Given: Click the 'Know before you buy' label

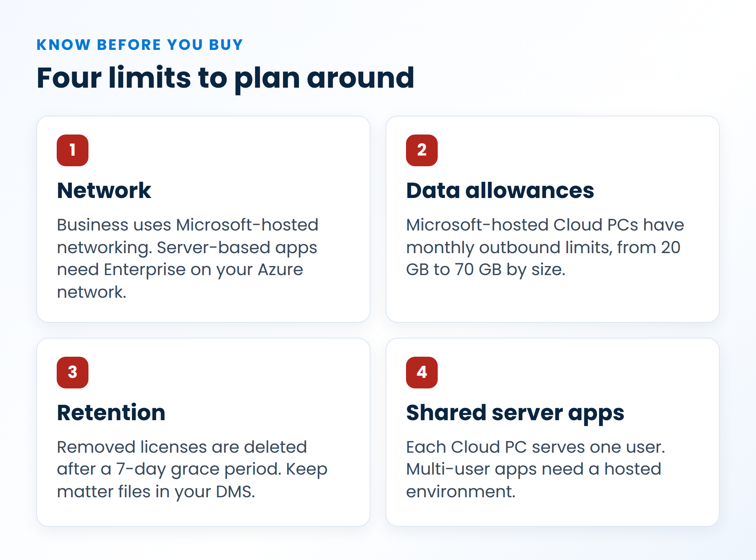Looking at the screenshot, I should pyautogui.click(x=139, y=45).
